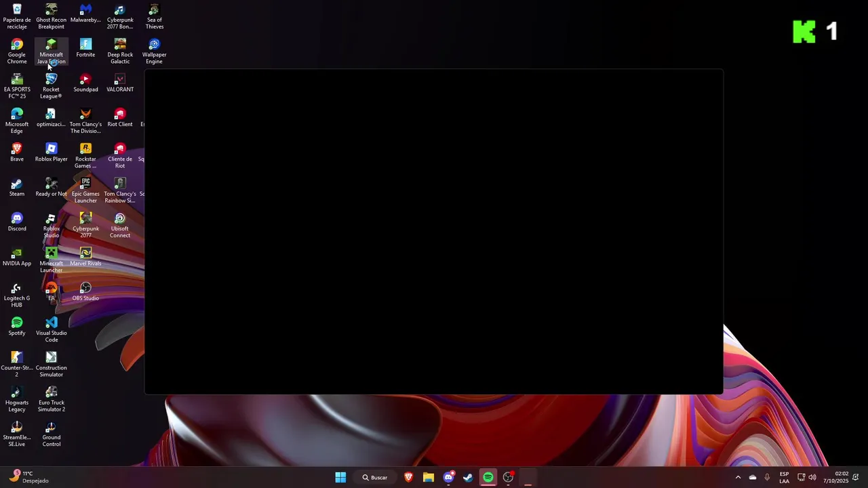This screenshot has height=488, width=868.
Task: Click the Cyberpunk 2077 Bonus content shortcut
Action: pos(120,16)
